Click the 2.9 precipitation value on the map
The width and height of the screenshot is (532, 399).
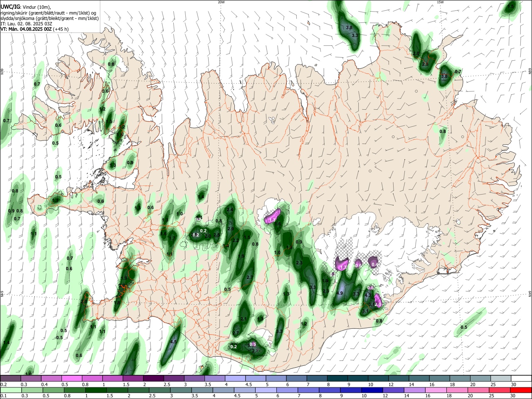click(x=231, y=229)
